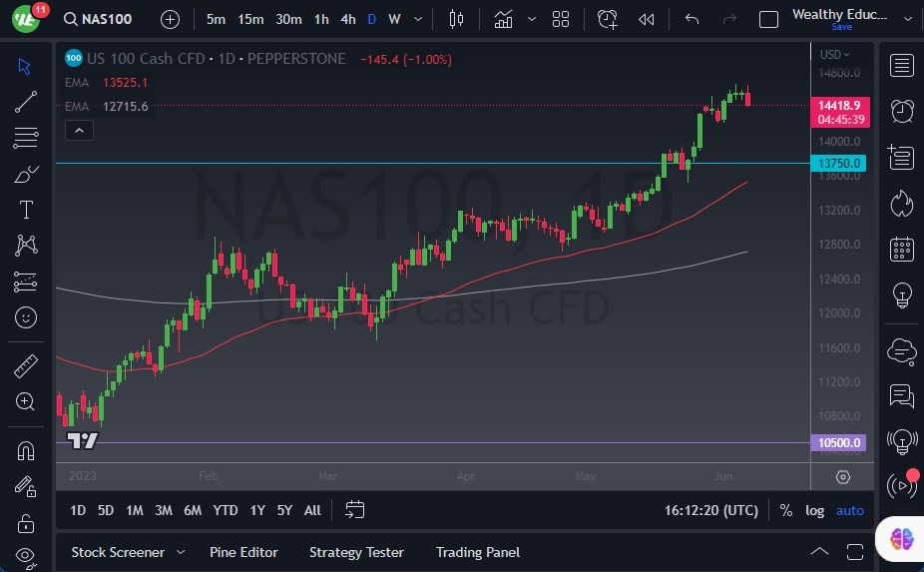Create a new alert from toolbar

(607, 19)
